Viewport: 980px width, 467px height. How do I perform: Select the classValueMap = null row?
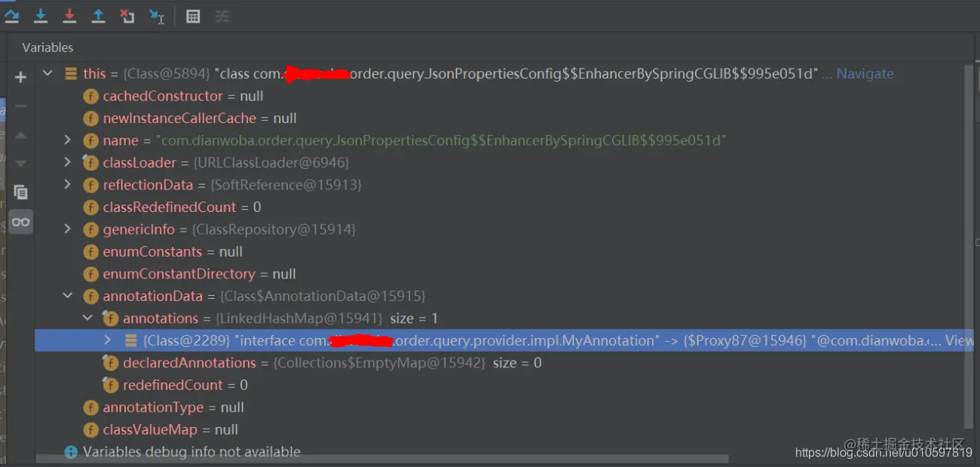[499, 430]
